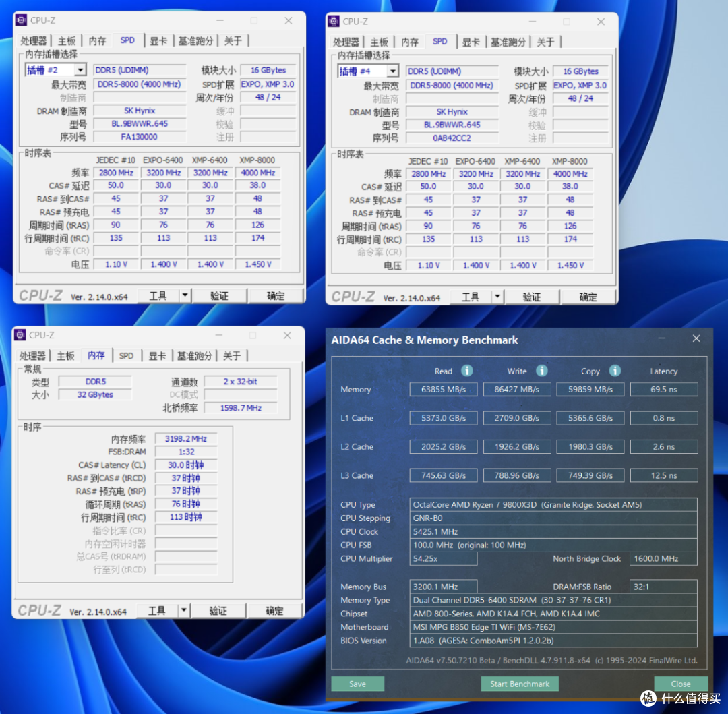
Task: Click CPU Multiplier value 54.25x
Action: pos(444,558)
